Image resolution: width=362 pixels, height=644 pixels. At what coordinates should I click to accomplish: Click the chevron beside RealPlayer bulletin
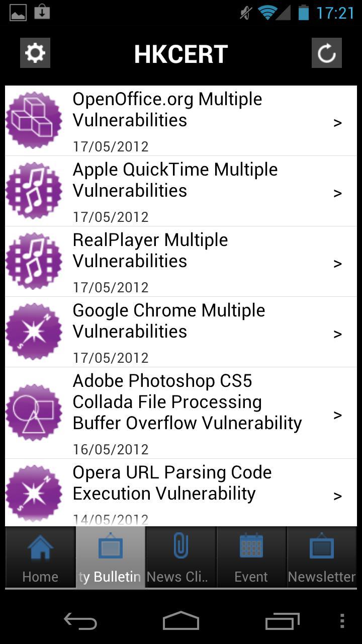(x=338, y=264)
